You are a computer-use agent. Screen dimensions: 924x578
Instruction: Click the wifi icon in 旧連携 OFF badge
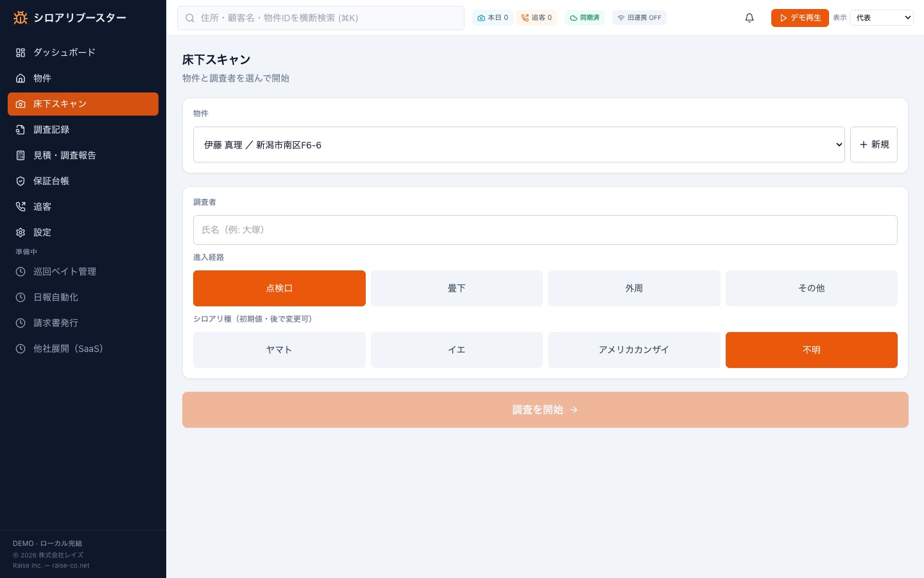(x=621, y=18)
